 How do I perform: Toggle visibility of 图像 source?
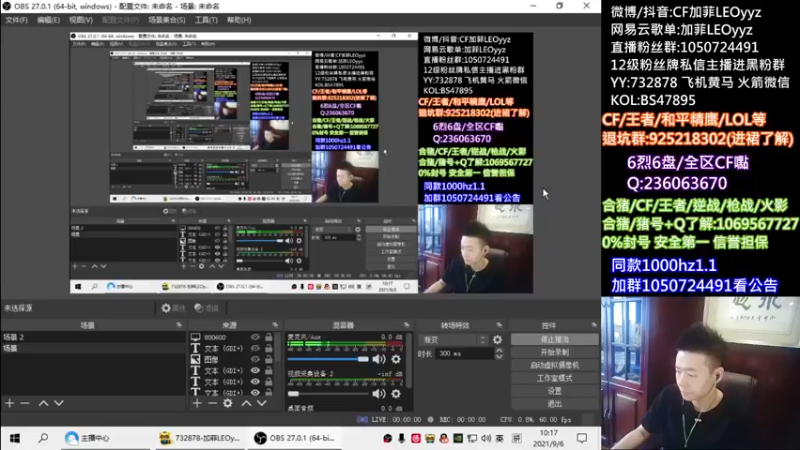click(255, 359)
